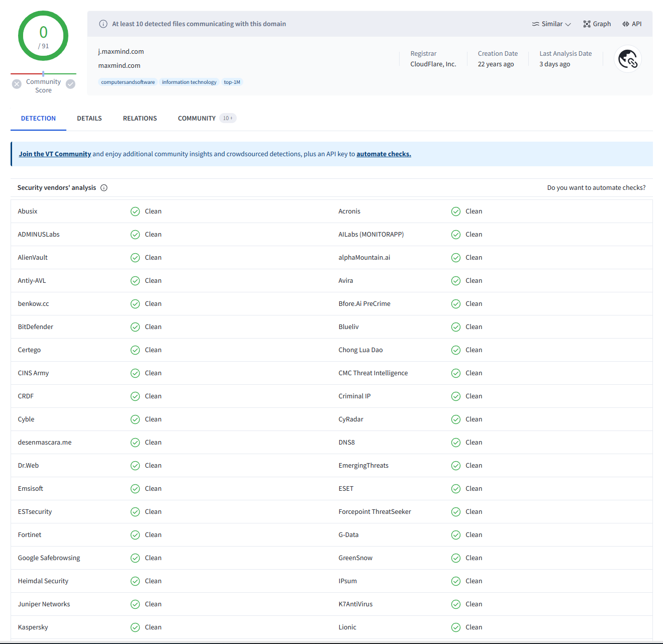Vote positive with community score check icon
663x644 pixels.
(71, 84)
